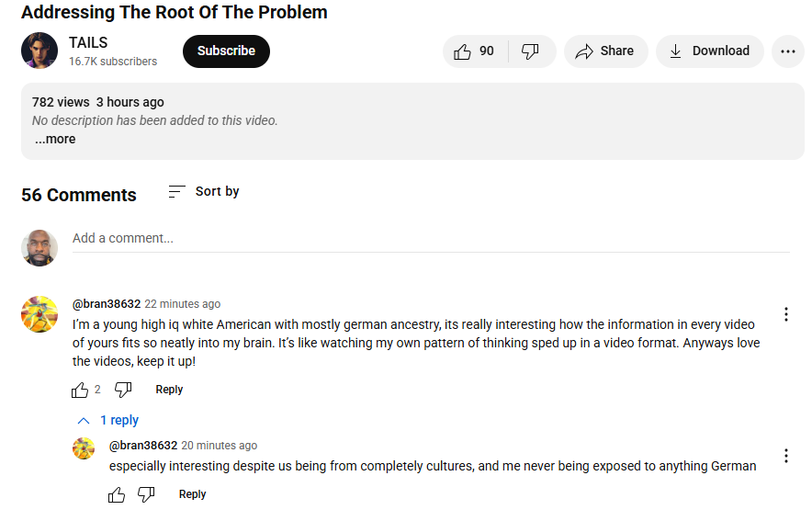The width and height of the screenshot is (812, 521).
Task: Dislike the video with thumbs-down icon
Action: pos(532,51)
